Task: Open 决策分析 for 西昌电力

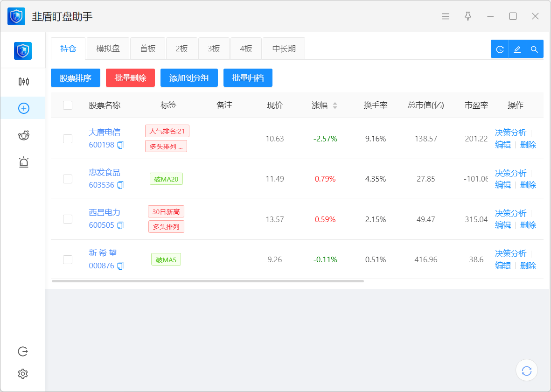Action: pos(510,213)
